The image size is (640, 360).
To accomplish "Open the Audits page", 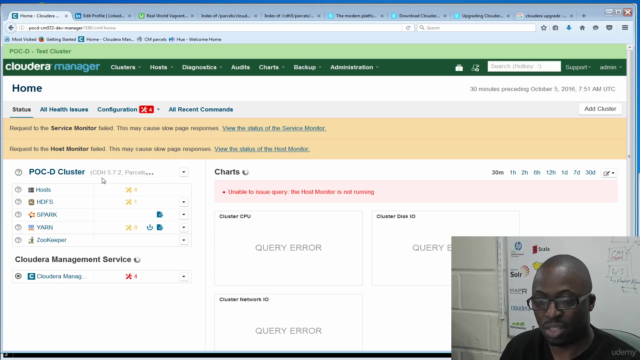I will pos(240,67).
